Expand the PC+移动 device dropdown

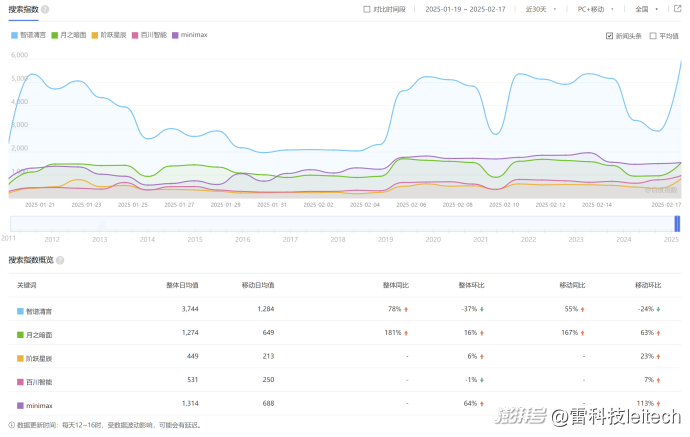595,9
